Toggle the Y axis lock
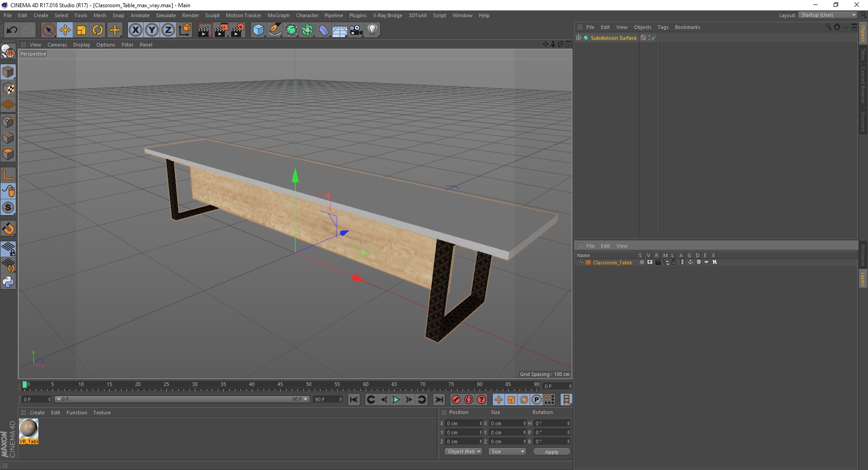Screen dimensions: 868x470 pyautogui.click(x=152, y=30)
